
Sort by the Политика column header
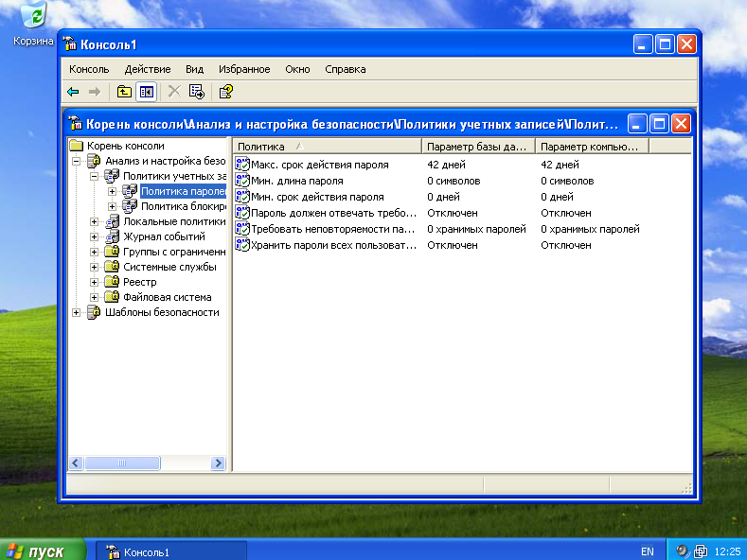click(328, 147)
